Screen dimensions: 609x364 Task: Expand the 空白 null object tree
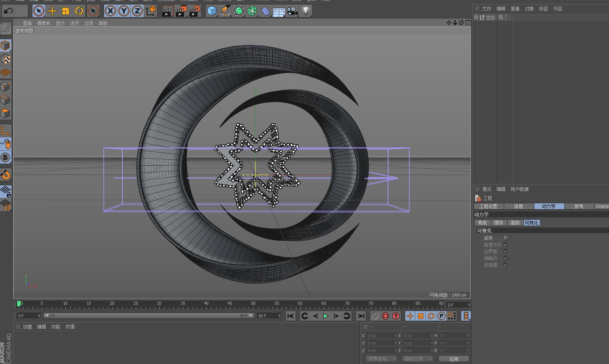(476, 17)
